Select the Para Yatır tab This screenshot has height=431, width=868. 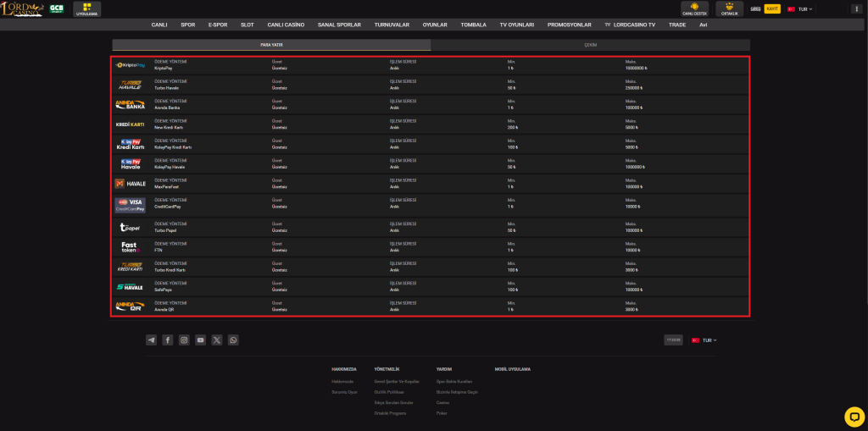point(271,45)
